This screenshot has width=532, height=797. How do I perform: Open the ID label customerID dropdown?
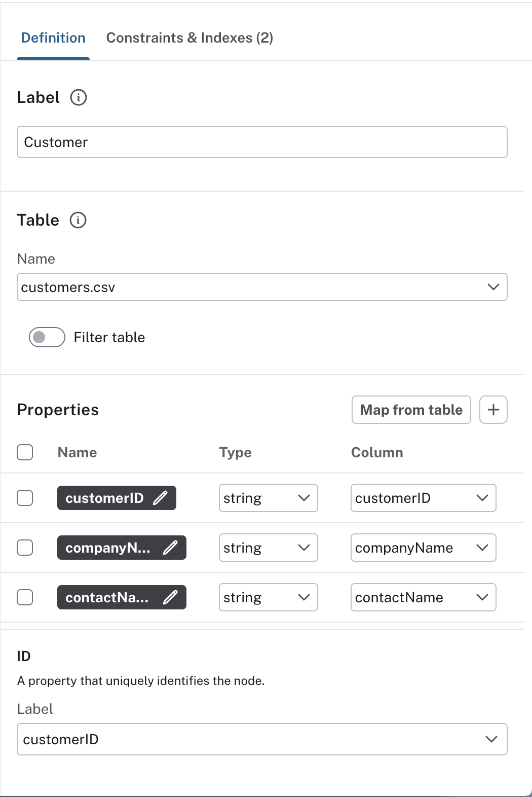[262, 739]
